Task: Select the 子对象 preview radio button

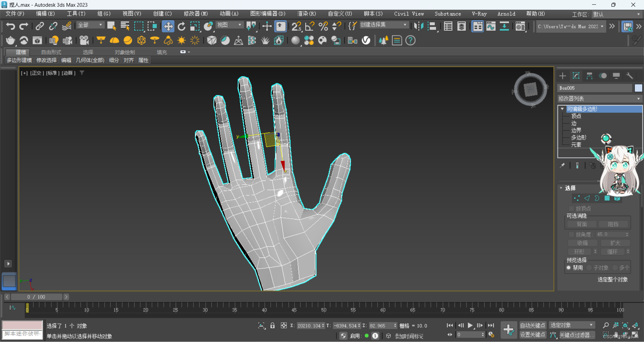Action: coord(589,268)
